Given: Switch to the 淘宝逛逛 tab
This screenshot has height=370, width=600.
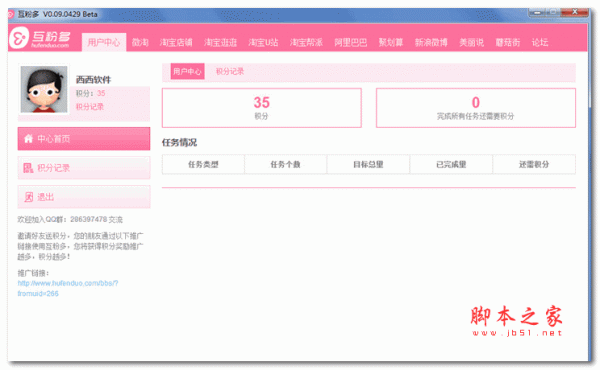Looking at the screenshot, I should (x=220, y=42).
